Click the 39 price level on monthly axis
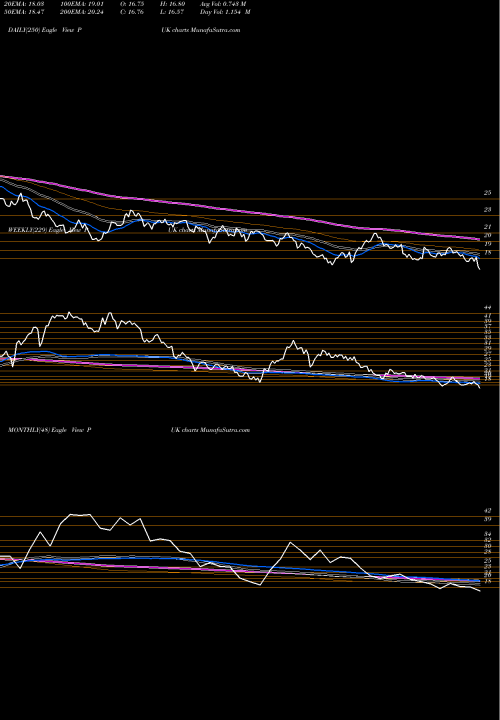Image resolution: width=500 pixels, height=720 pixels. (x=488, y=519)
